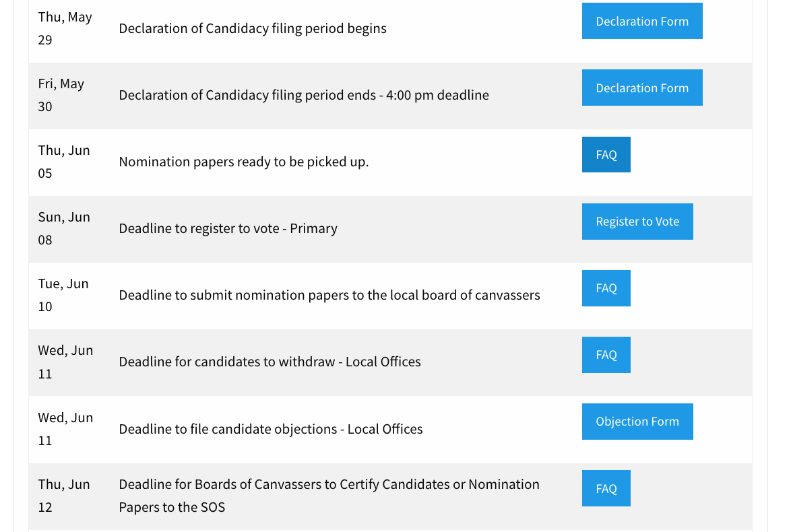Click the Jun 10 nomination papers deadline text
This screenshot has height=532, width=791.
[329, 295]
